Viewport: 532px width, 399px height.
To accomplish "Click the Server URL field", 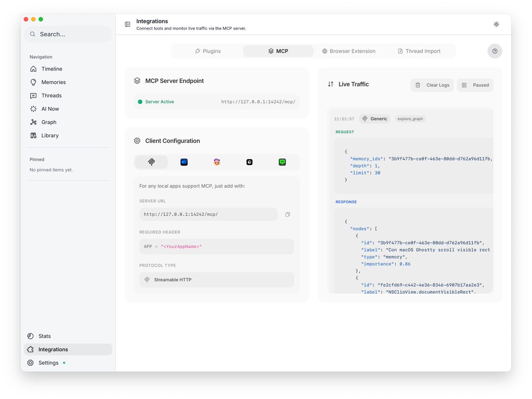I will 208,214.
